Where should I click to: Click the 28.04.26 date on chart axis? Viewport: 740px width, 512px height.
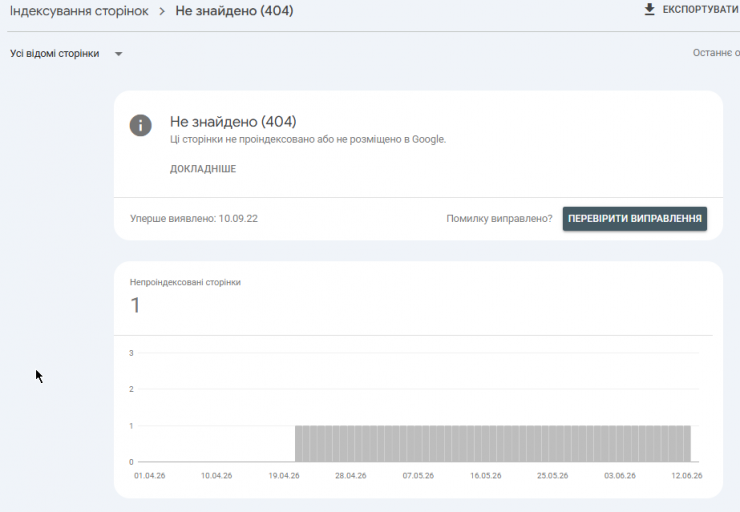(351, 476)
